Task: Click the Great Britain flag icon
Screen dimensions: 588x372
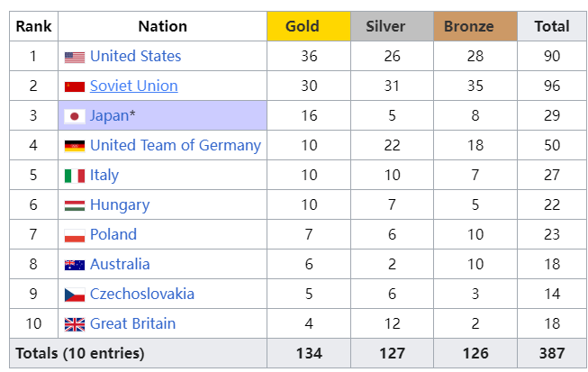Action: [75, 324]
